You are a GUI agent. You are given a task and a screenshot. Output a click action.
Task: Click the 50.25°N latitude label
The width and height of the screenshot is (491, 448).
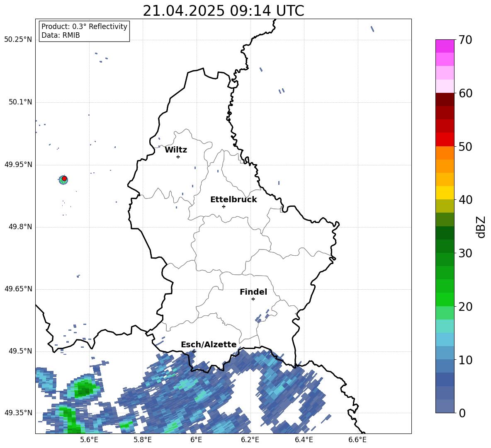tap(18, 40)
